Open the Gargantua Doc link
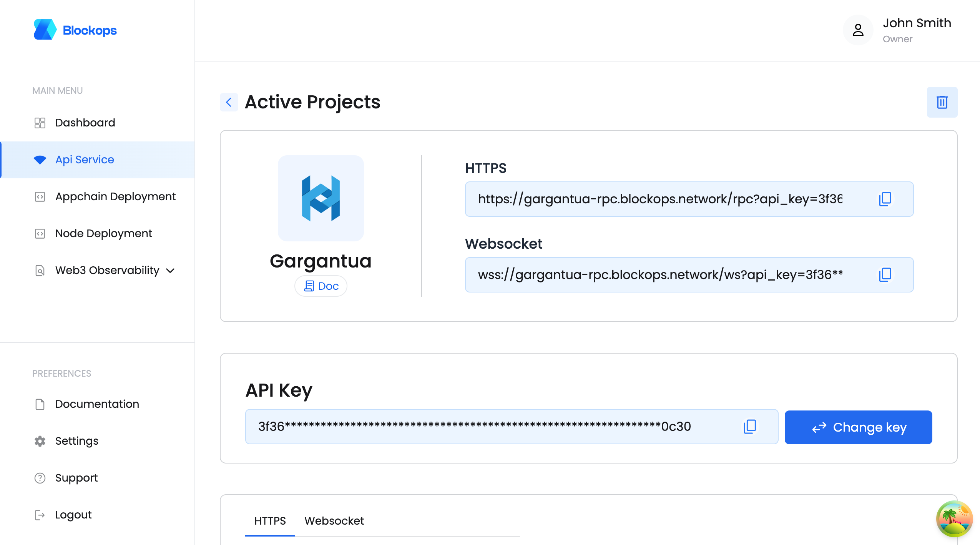Viewport: 980px width, 545px height. pos(321,286)
